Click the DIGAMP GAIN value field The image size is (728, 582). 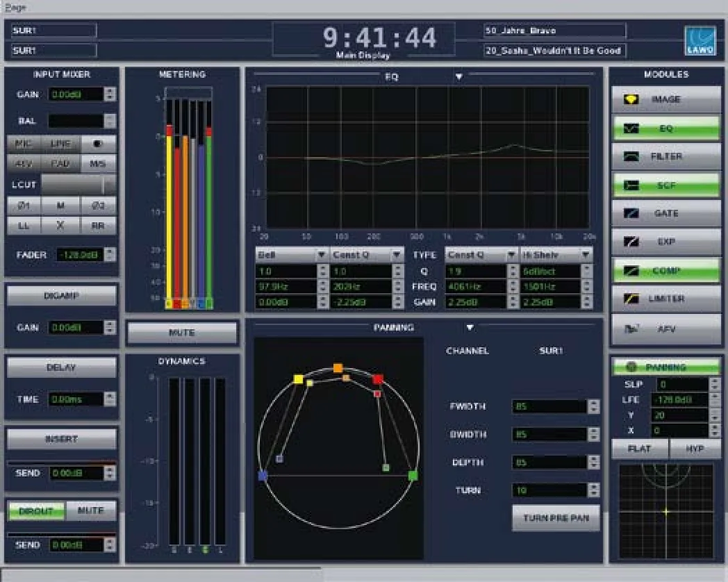(76, 328)
